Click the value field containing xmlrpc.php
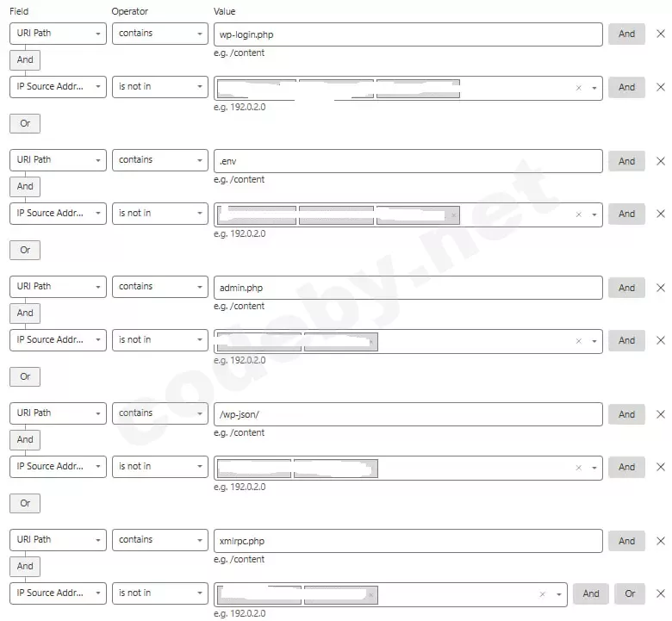 coord(408,541)
